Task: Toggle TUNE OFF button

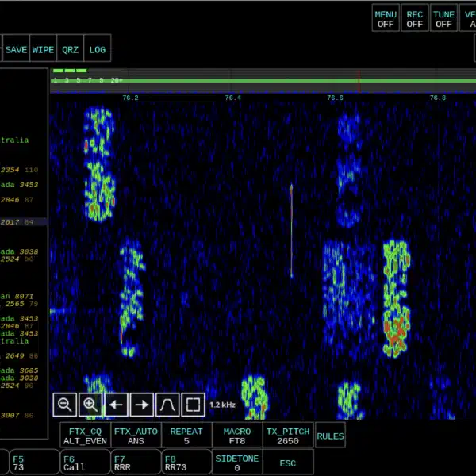Action: pyautogui.click(x=443, y=18)
